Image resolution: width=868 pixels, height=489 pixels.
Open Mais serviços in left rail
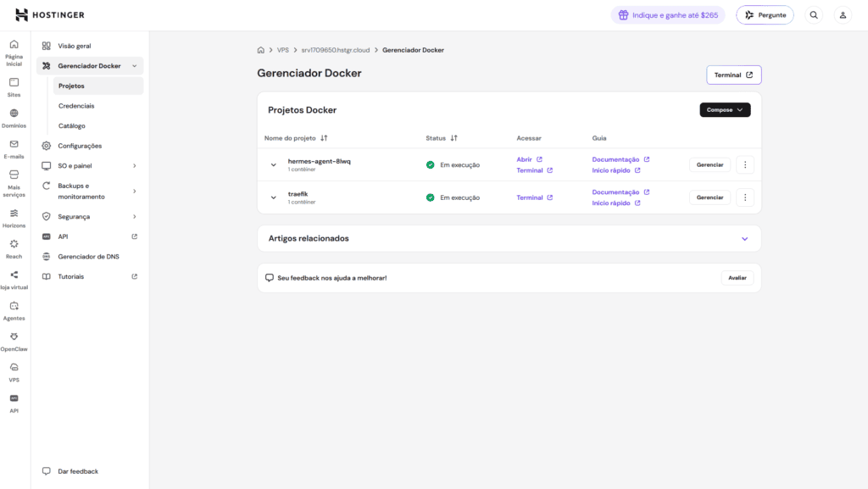coord(14,184)
